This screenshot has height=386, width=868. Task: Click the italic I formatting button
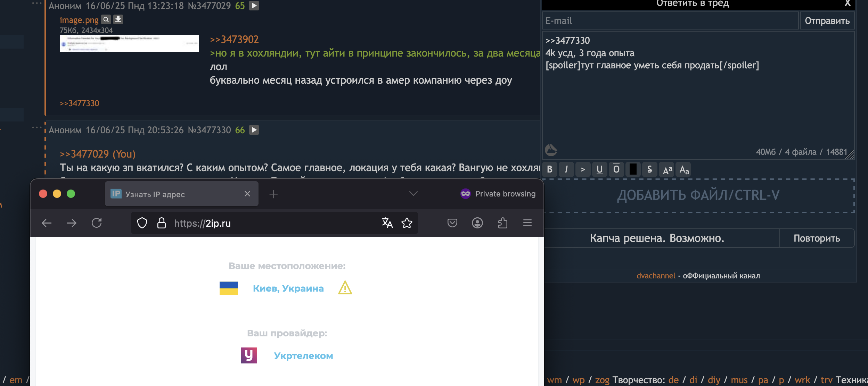(x=566, y=169)
